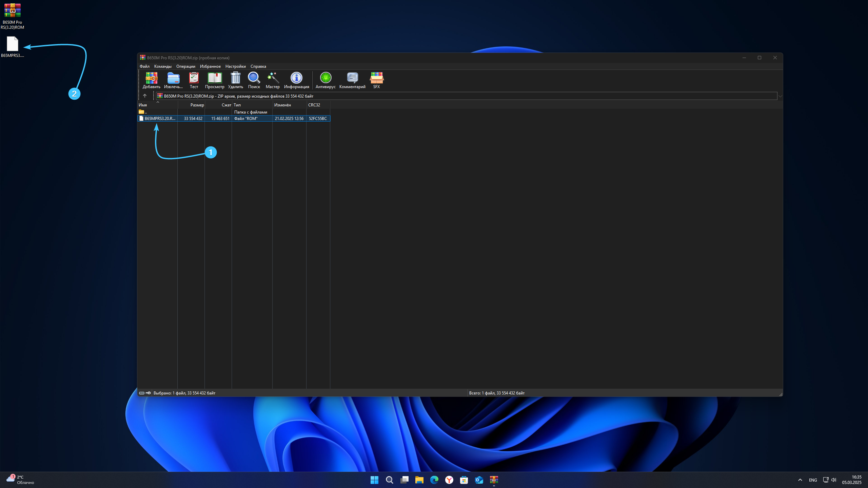Viewport: 868px width, 488px height.
Task: Open the Настройки menu
Action: 235,66
